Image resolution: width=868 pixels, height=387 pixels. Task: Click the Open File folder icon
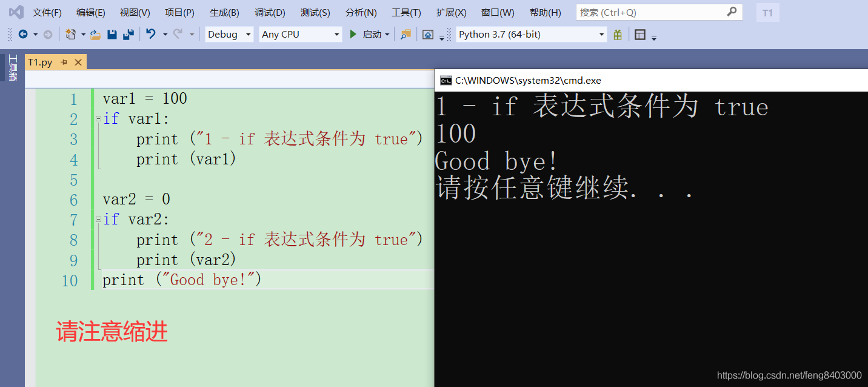96,35
